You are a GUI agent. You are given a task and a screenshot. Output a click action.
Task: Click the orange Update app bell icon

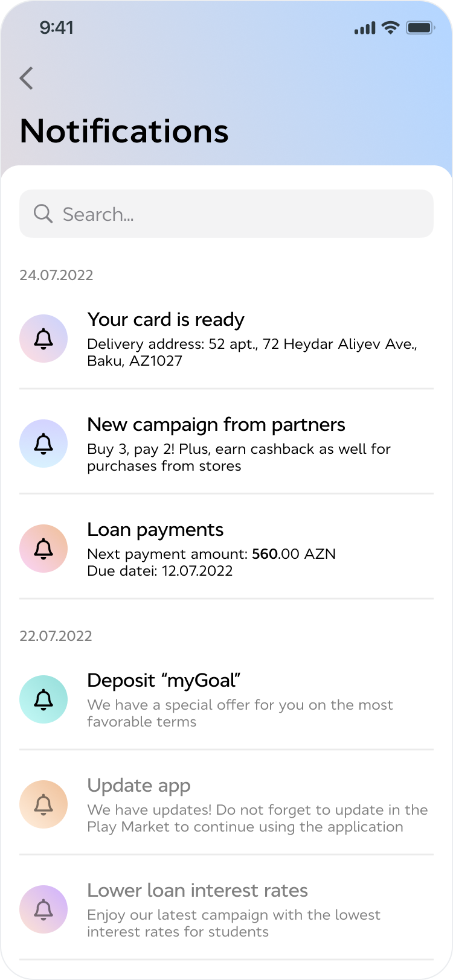[43, 804]
